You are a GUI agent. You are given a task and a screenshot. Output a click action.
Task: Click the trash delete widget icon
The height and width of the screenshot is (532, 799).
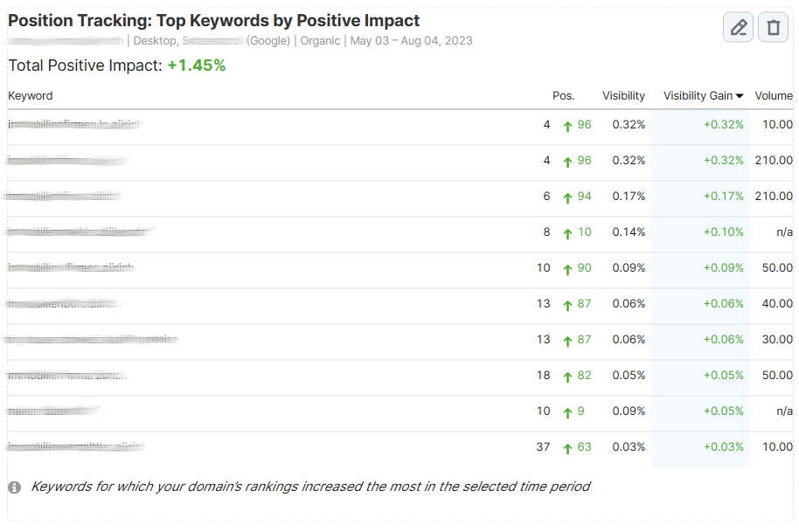point(773,27)
